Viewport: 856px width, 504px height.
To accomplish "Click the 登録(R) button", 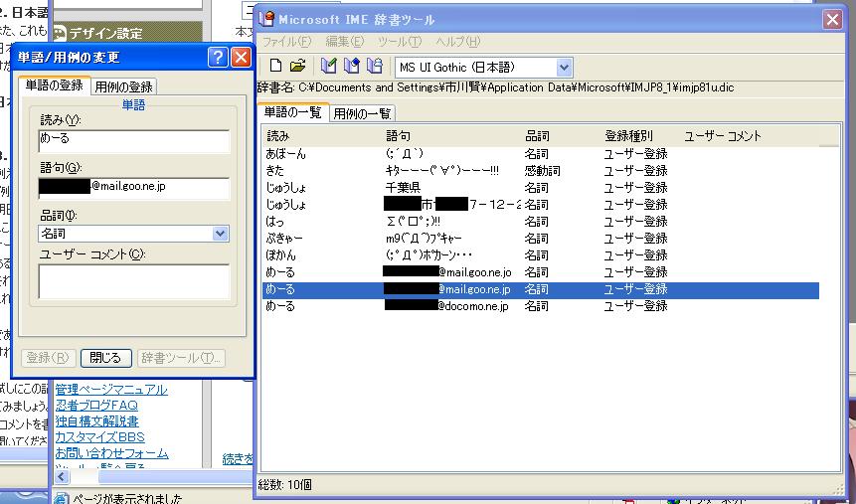I will (x=48, y=358).
